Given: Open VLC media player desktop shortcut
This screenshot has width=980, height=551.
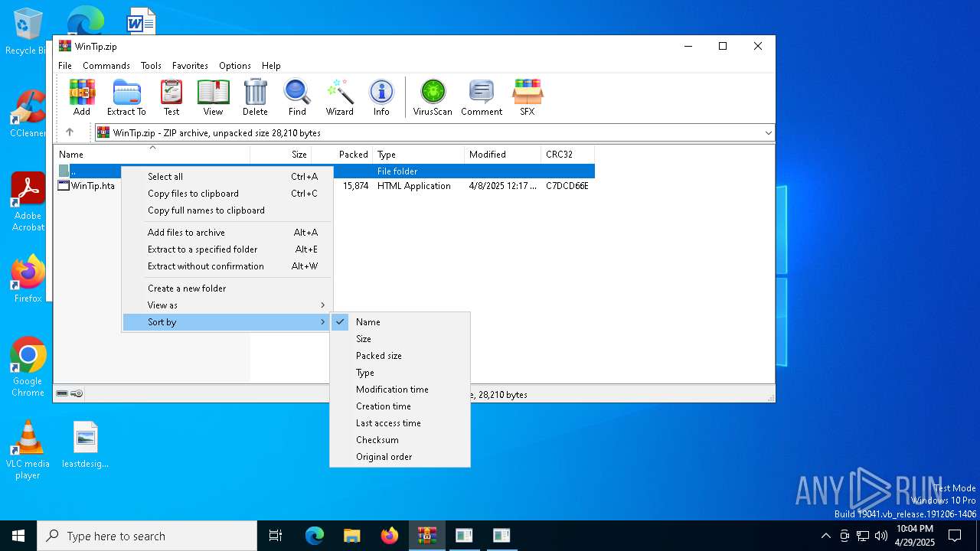Looking at the screenshot, I should coord(28,450).
